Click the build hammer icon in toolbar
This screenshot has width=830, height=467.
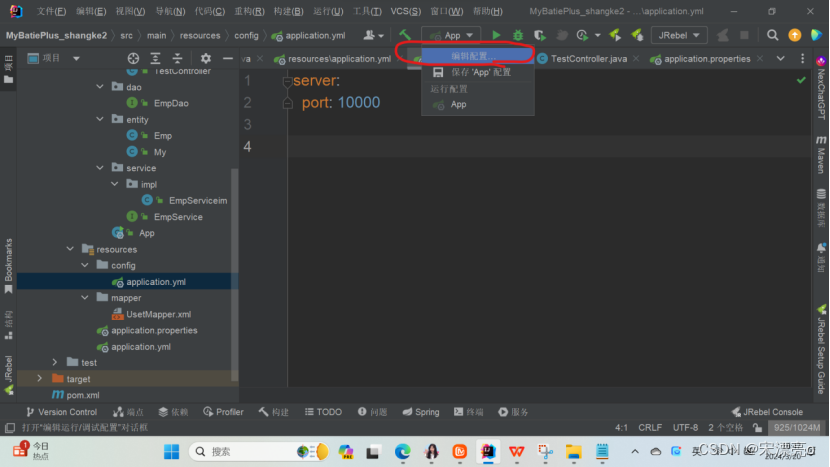coord(405,35)
